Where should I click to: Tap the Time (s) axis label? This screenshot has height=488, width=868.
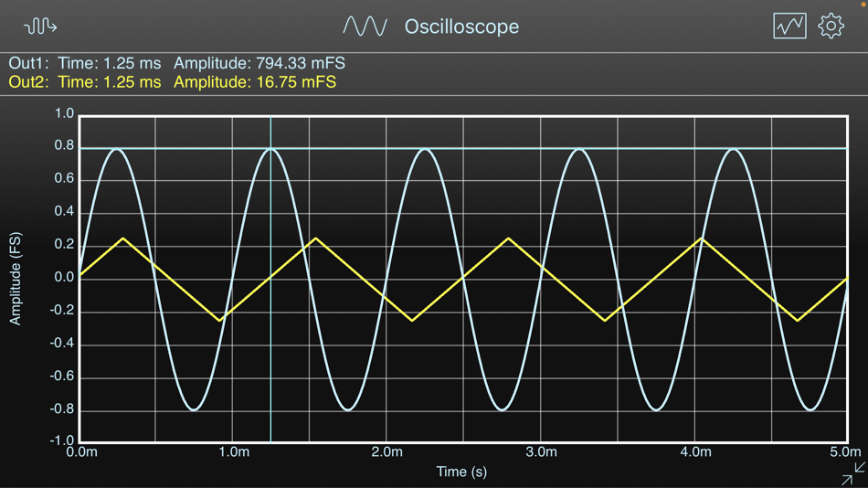pos(461,472)
